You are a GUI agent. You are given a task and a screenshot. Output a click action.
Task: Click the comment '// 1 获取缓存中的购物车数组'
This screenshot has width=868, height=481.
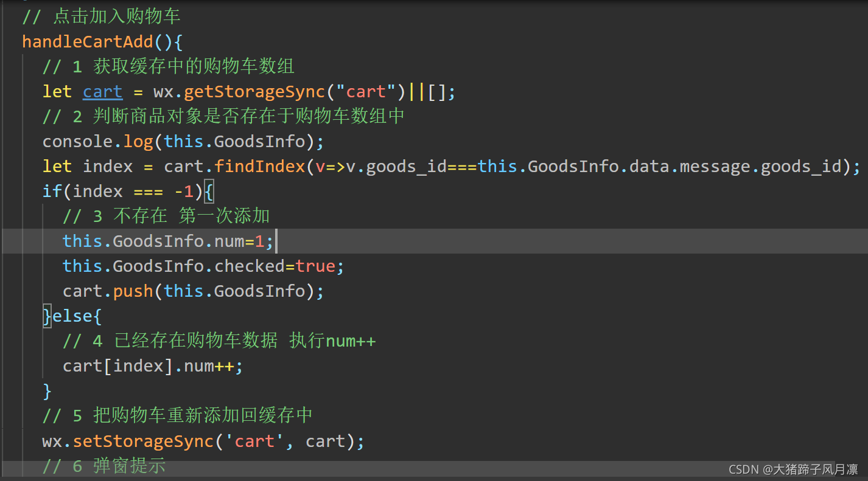(169, 66)
